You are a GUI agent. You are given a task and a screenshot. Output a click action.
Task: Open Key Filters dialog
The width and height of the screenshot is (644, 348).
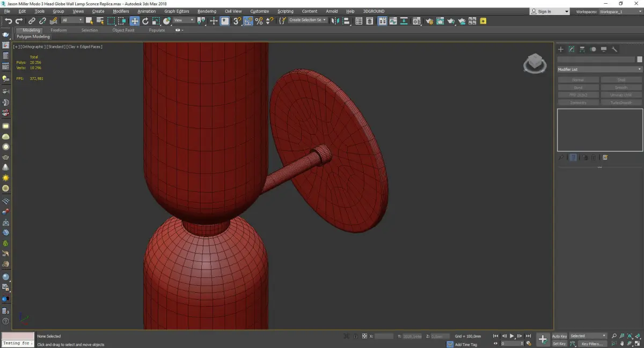click(x=591, y=344)
